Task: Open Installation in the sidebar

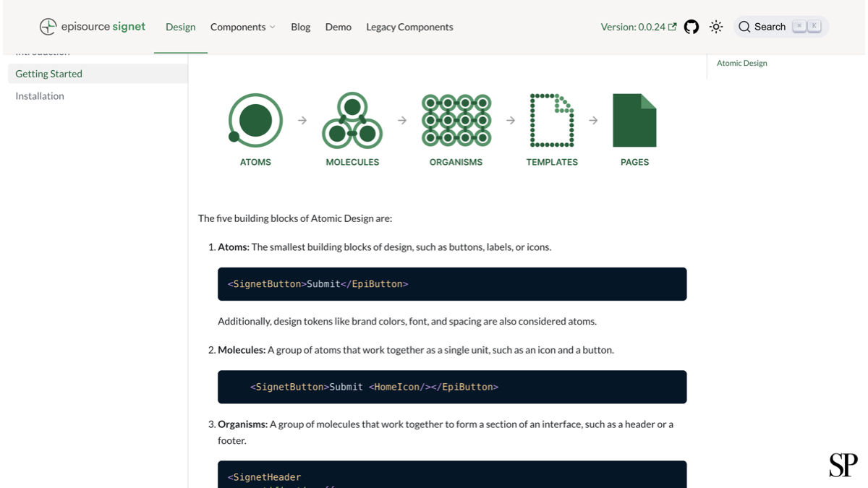Action: pyautogui.click(x=40, y=96)
